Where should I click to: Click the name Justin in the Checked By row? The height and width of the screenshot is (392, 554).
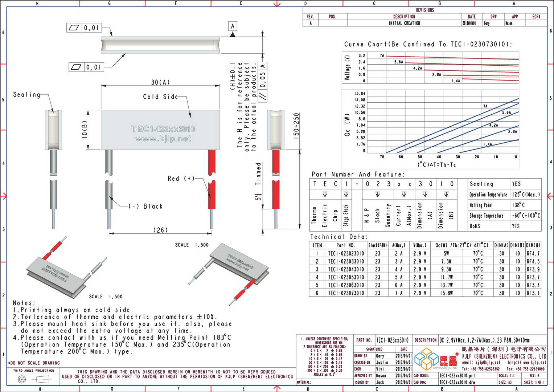pyautogui.click(x=382, y=362)
